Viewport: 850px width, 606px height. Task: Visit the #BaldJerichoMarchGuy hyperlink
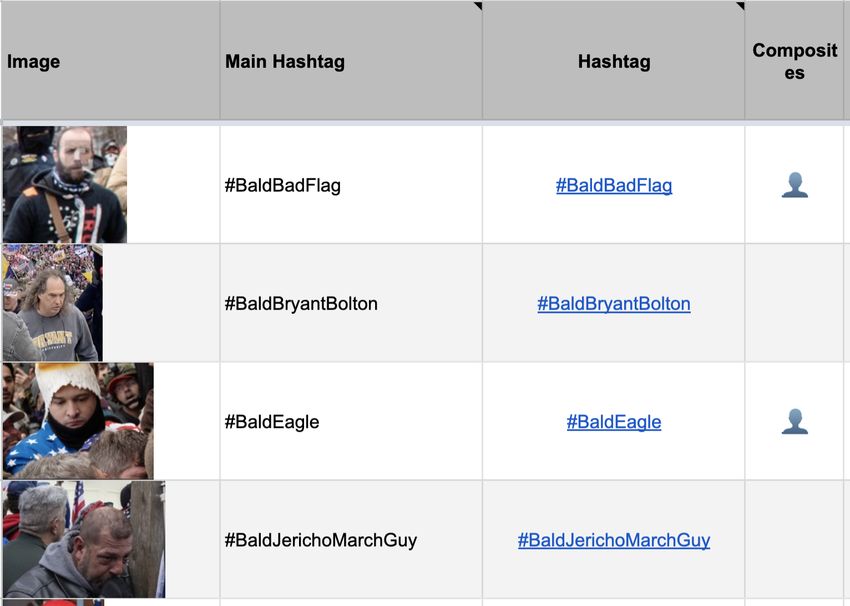tap(614, 540)
